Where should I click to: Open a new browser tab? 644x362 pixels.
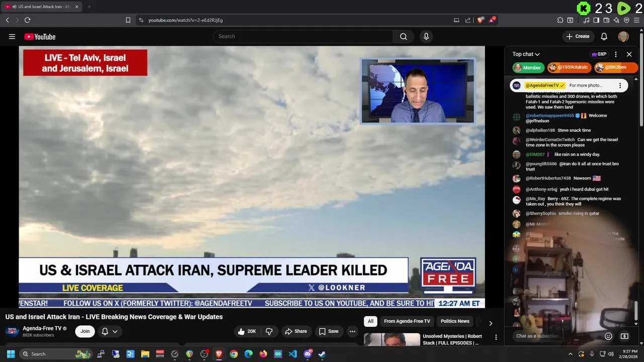coord(89,7)
